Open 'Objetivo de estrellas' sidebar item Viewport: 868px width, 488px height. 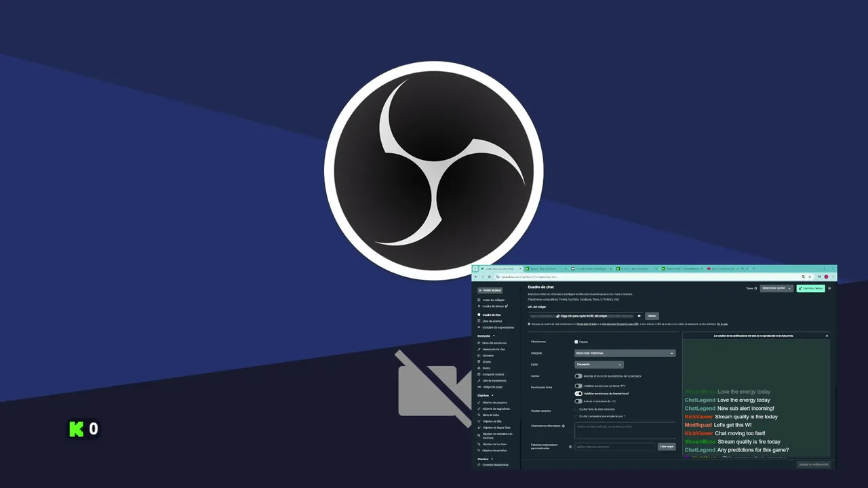492,451
